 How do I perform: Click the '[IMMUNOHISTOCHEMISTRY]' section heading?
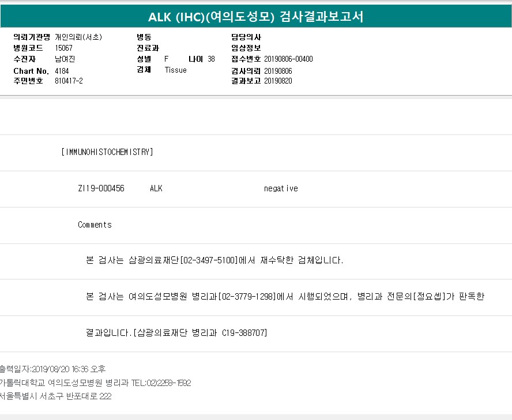[x=107, y=152]
